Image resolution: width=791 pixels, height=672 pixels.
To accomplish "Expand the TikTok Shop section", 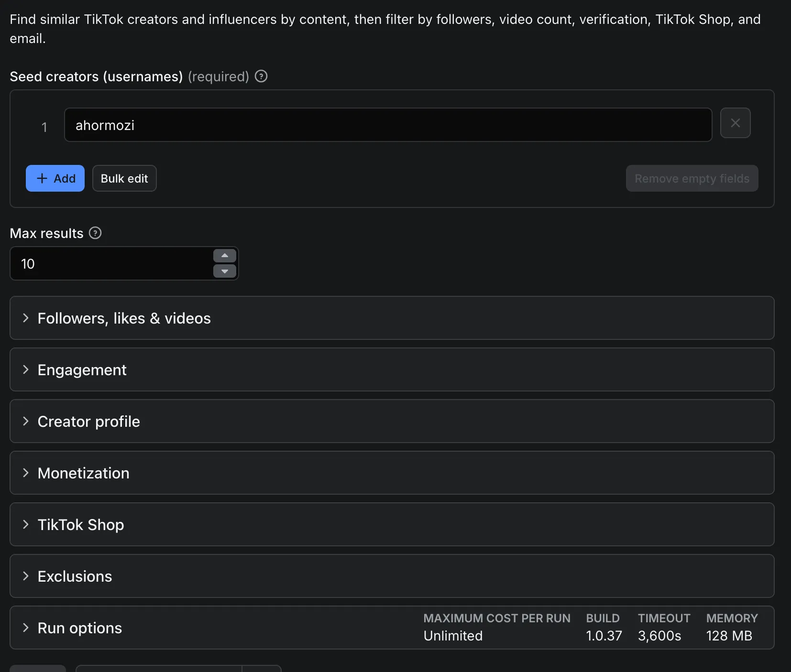I will tap(392, 524).
